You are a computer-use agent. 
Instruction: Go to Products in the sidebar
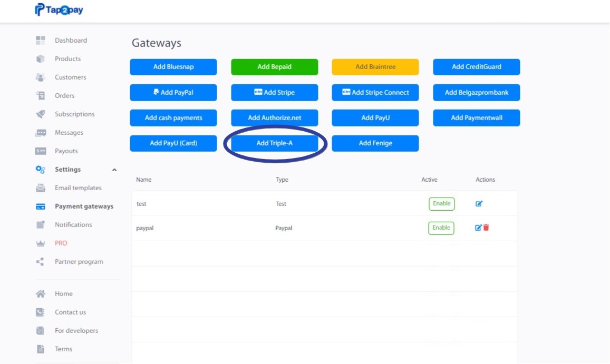(67, 58)
